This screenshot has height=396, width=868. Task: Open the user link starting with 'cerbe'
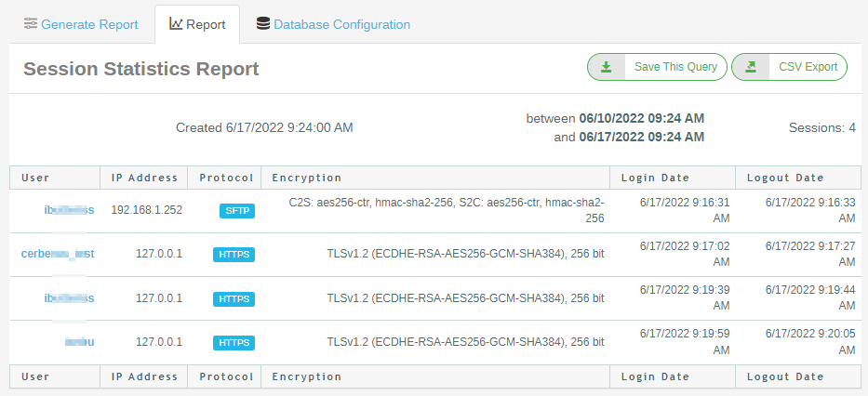click(58, 254)
